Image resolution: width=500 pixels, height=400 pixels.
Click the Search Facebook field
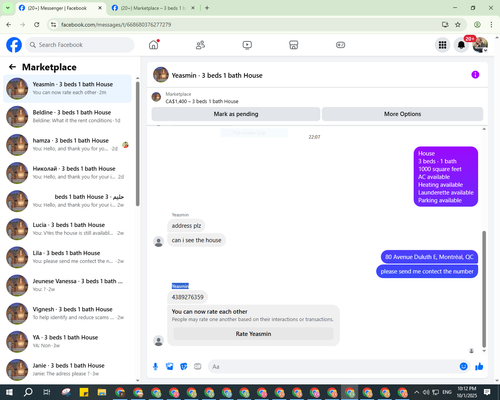pyautogui.click(x=80, y=45)
